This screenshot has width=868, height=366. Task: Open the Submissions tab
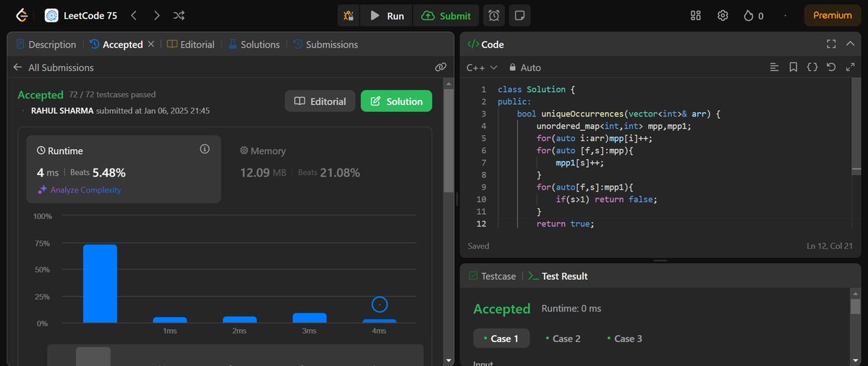tap(325, 44)
